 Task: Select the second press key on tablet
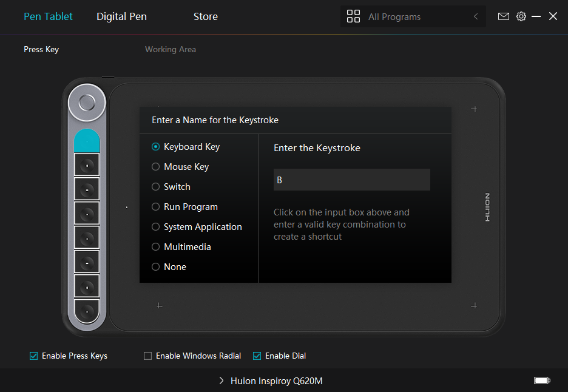87,164
